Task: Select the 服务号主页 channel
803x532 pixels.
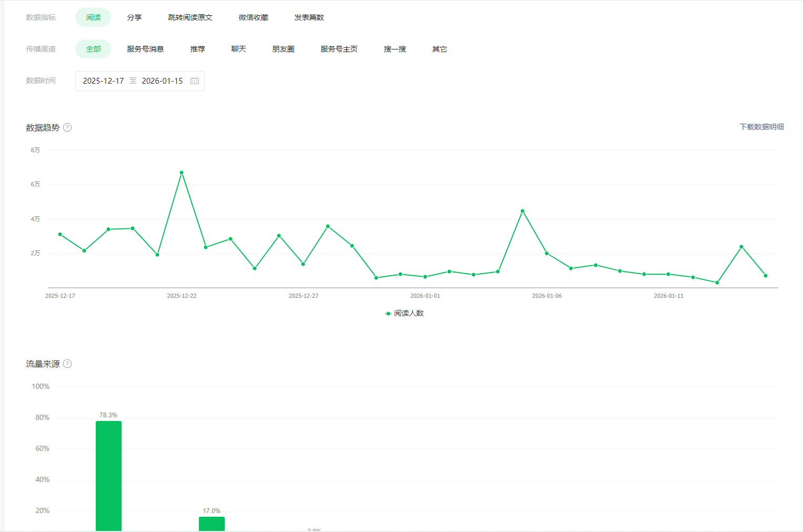Action: tap(339, 49)
